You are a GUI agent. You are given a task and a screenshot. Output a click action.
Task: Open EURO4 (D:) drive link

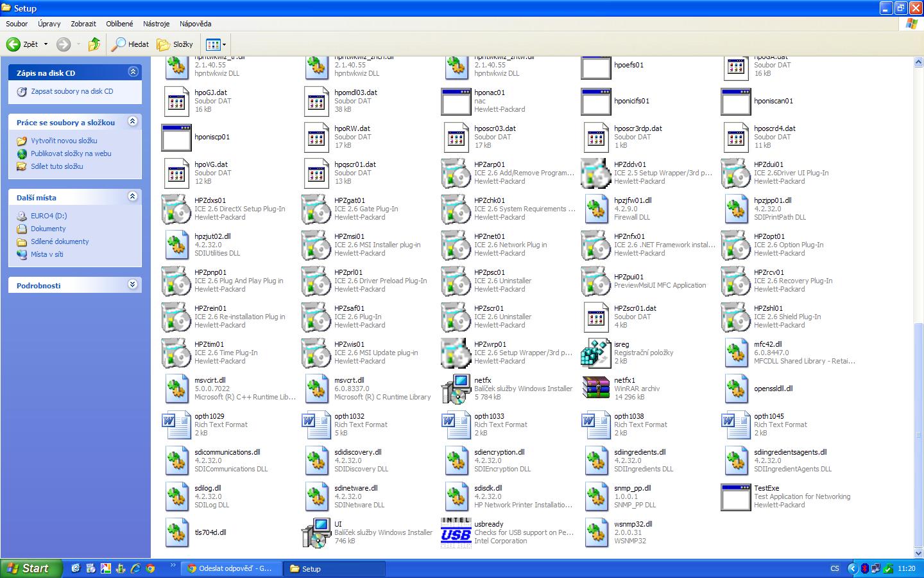(x=49, y=216)
